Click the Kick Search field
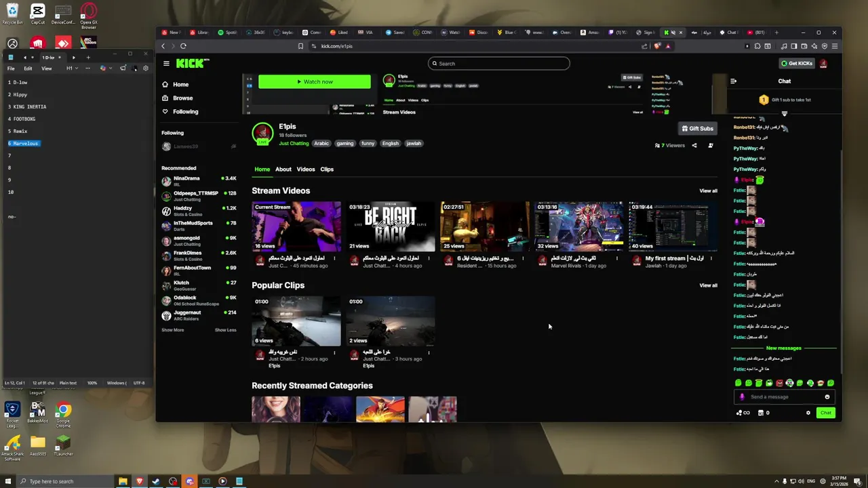 [499, 64]
